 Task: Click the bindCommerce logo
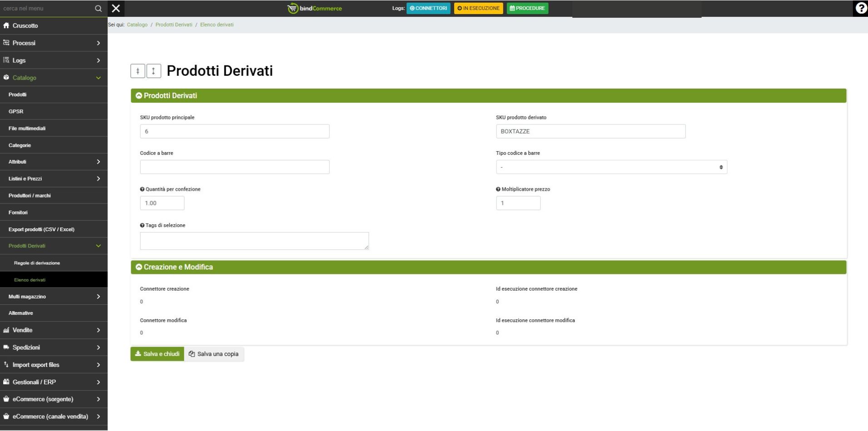click(315, 8)
